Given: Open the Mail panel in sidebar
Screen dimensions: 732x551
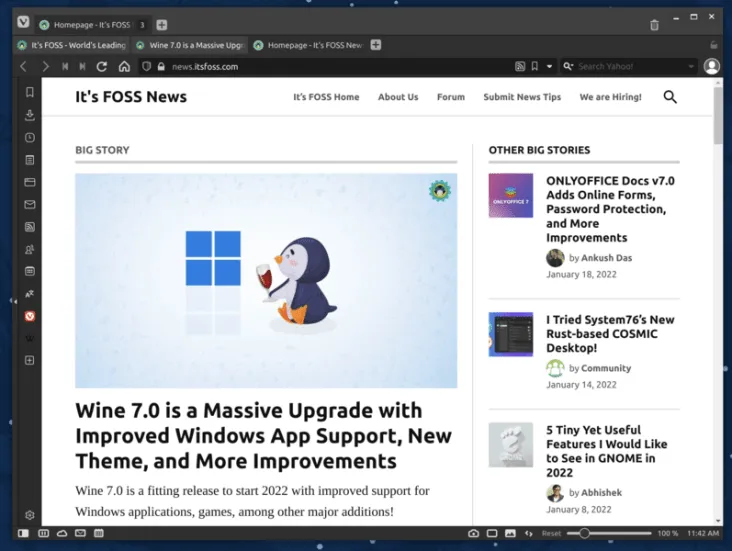Looking at the screenshot, I should (30, 205).
